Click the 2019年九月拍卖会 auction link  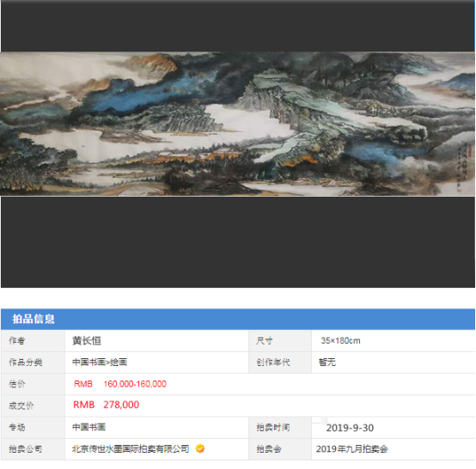click(x=351, y=448)
